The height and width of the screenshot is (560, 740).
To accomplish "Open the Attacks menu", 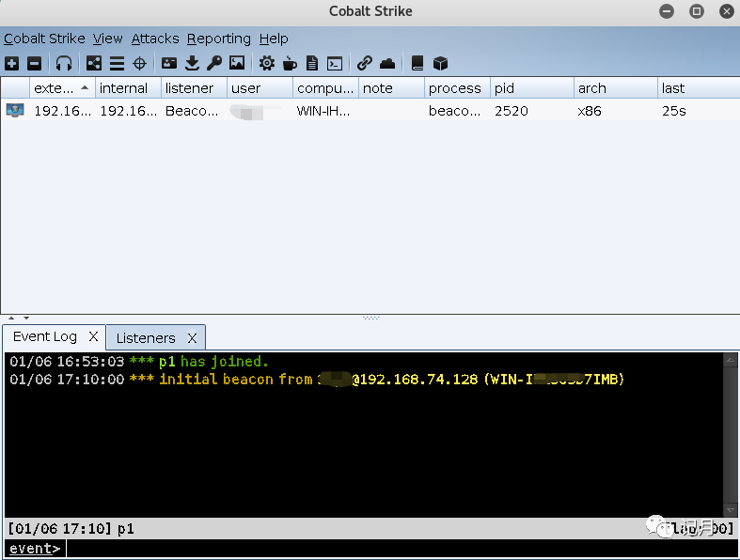I will click(x=155, y=39).
